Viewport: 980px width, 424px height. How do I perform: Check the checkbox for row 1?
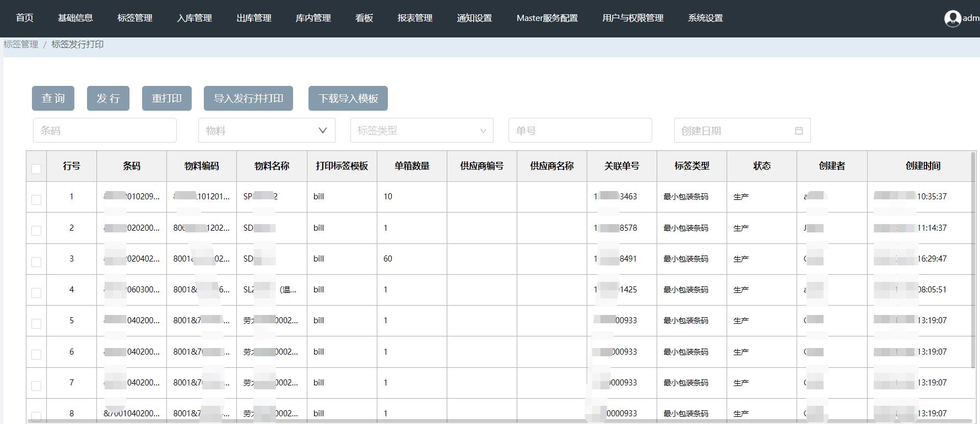[36, 199]
